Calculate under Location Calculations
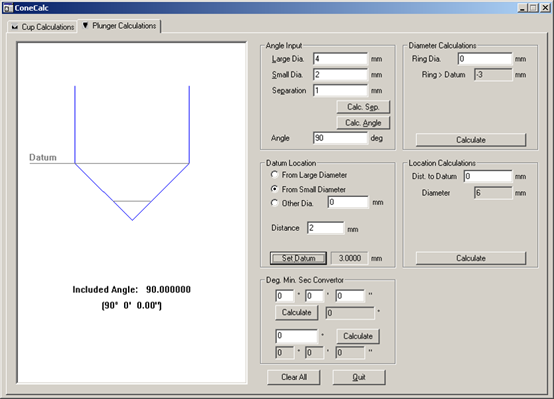554x399 pixels. [x=471, y=258]
